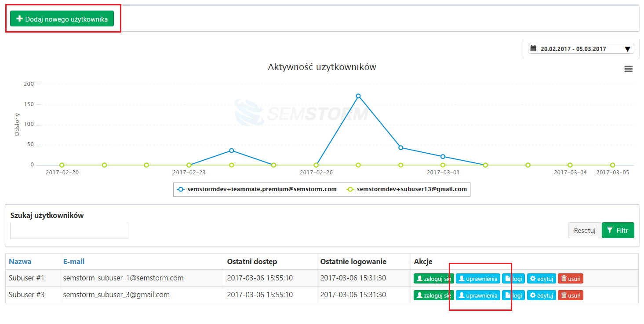The height and width of the screenshot is (324, 644).
Task: Sort table by E-mail column
Action: [74, 261]
